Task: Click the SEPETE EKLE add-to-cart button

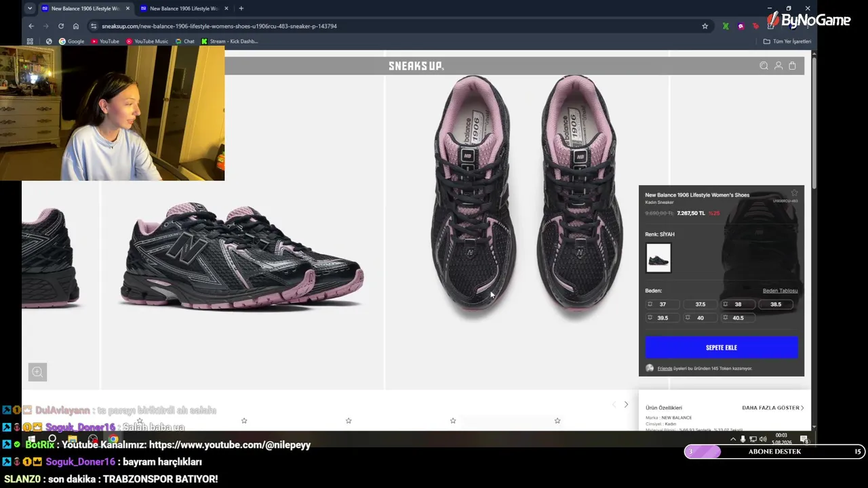Action: (x=722, y=348)
